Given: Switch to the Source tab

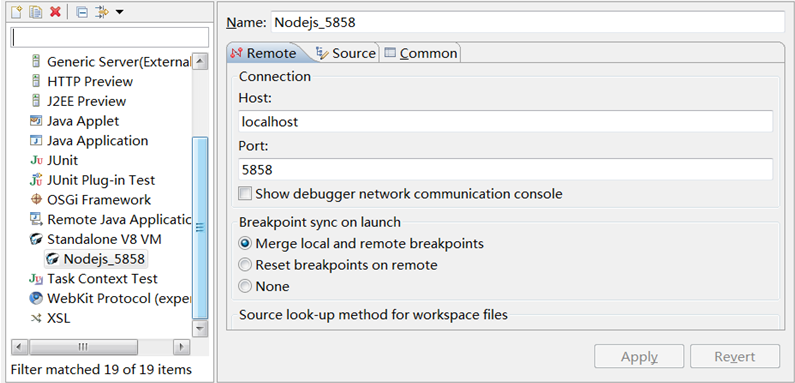Looking at the screenshot, I should coord(346,53).
